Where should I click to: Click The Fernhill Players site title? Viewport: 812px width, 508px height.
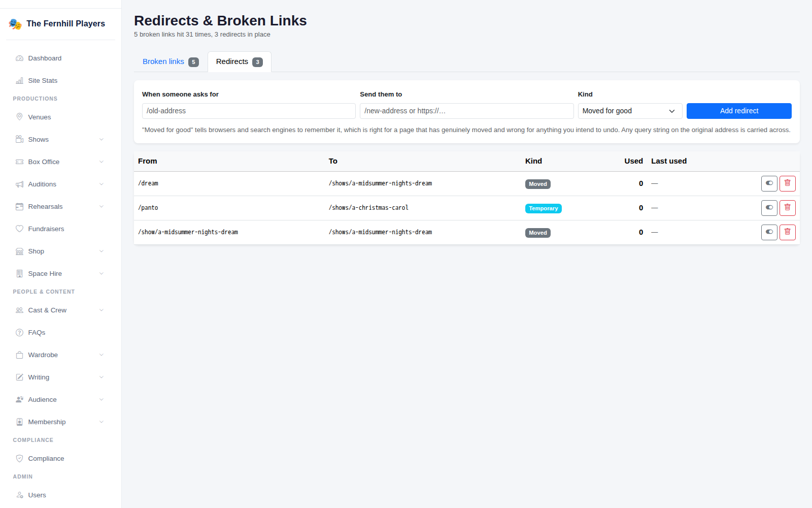point(65,24)
